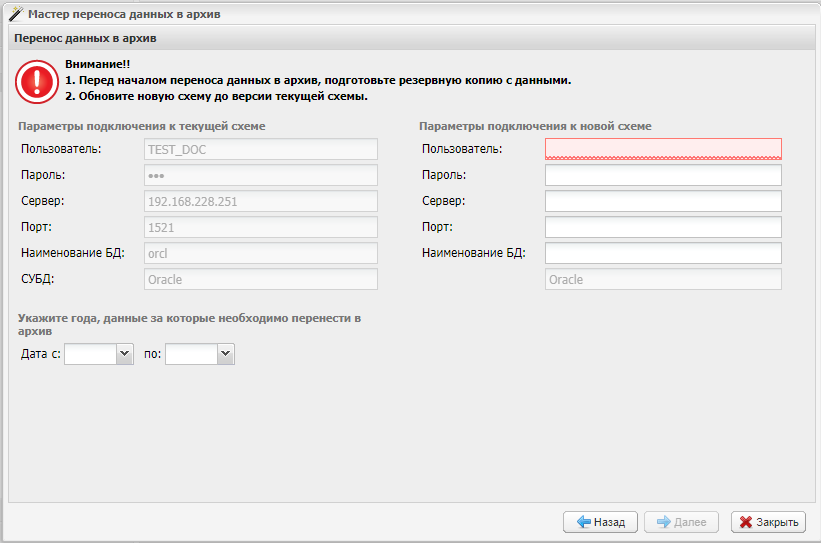Viewport: 821px width, 543px height.
Task: Select the new schema Пароль field
Action: (662, 175)
